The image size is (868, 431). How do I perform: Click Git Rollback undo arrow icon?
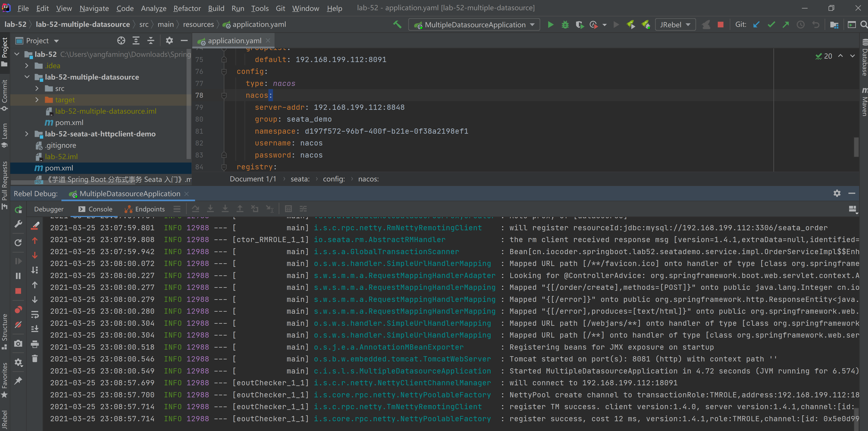click(x=815, y=25)
